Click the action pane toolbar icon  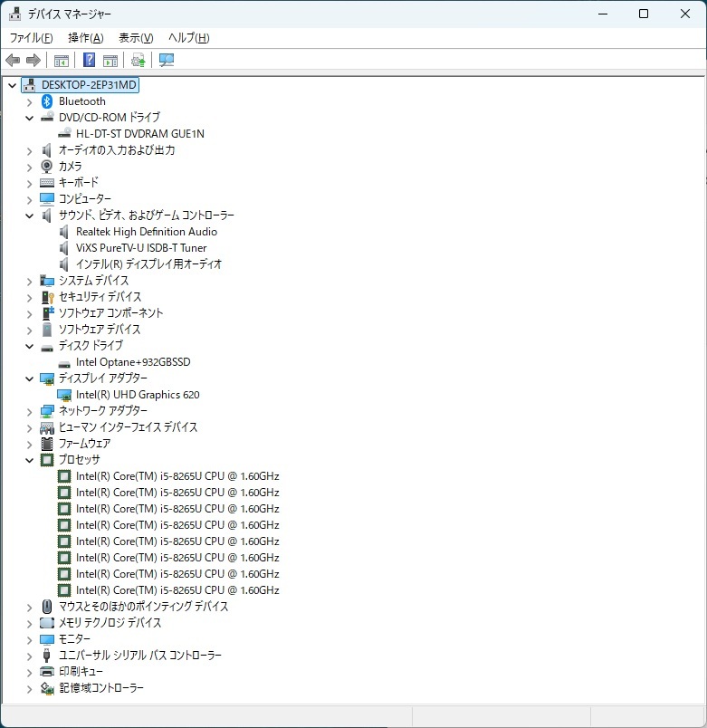110,61
